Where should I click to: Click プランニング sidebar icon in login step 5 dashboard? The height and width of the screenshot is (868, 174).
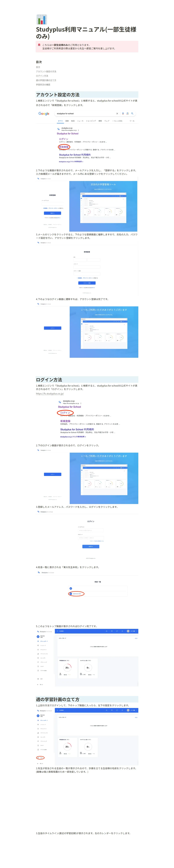(x=38, y=662)
